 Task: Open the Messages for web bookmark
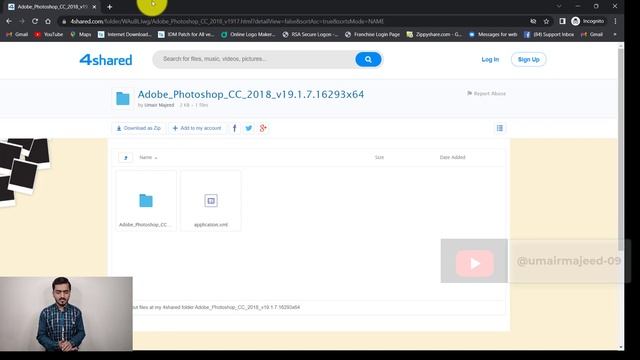coord(493,35)
